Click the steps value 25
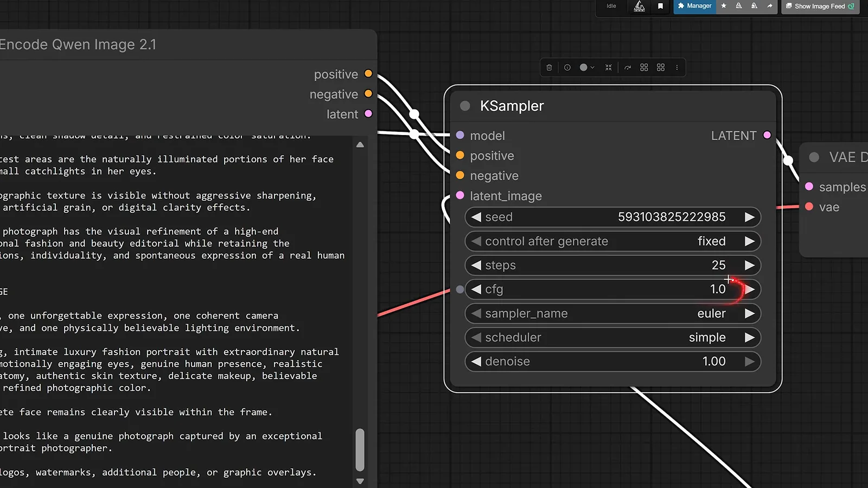 tap(719, 265)
